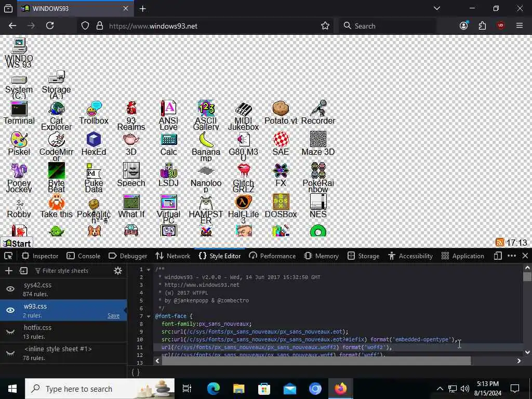Import a style sheet file button
The image size is (532, 399).
pyautogui.click(x=23, y=270)
